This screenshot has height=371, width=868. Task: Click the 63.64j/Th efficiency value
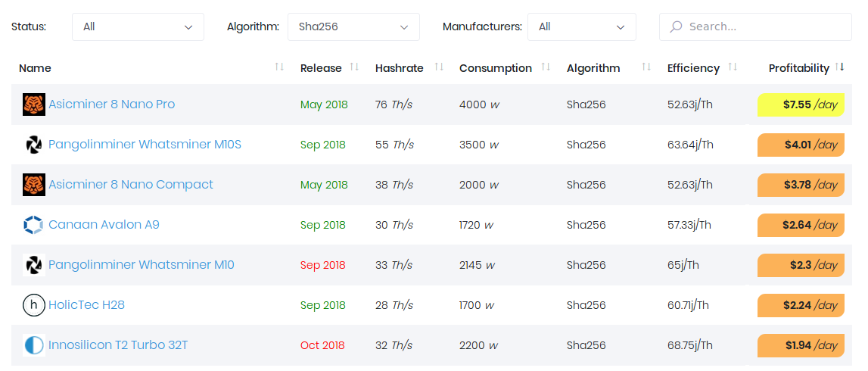(690, 145)
